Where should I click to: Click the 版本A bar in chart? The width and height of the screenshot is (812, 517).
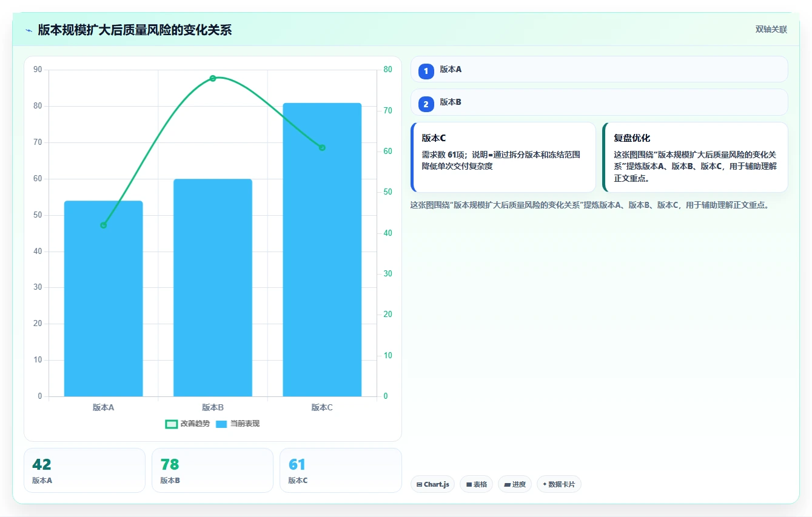tap(104, 299)
